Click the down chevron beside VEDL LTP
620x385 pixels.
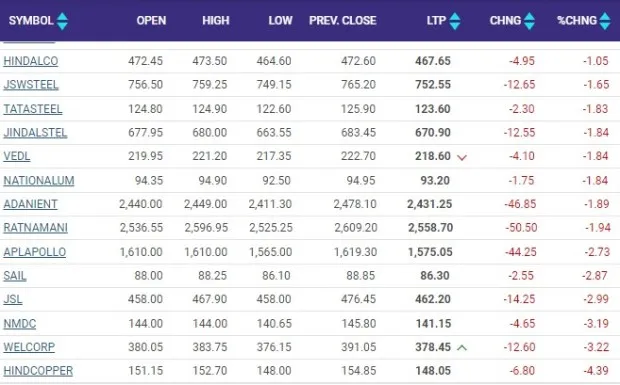coord(462,158)
